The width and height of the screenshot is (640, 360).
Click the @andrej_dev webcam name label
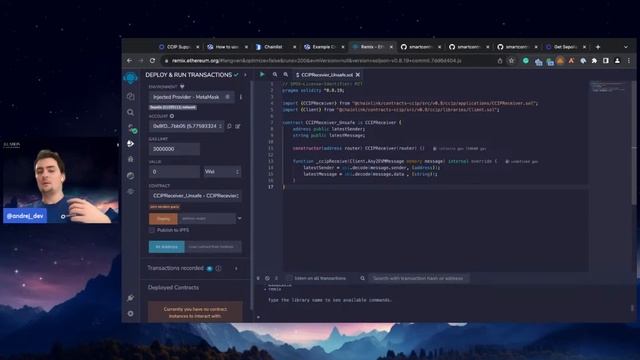(x=25, y=216)
